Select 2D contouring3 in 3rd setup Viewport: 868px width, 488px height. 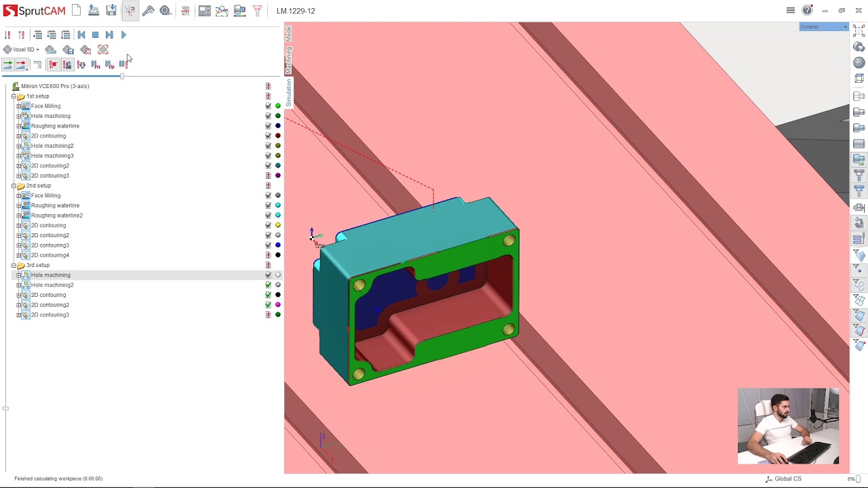tap(50, 314)
